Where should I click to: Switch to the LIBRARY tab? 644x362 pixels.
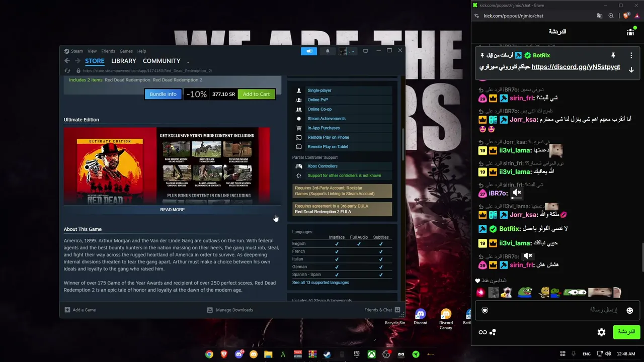124,61
